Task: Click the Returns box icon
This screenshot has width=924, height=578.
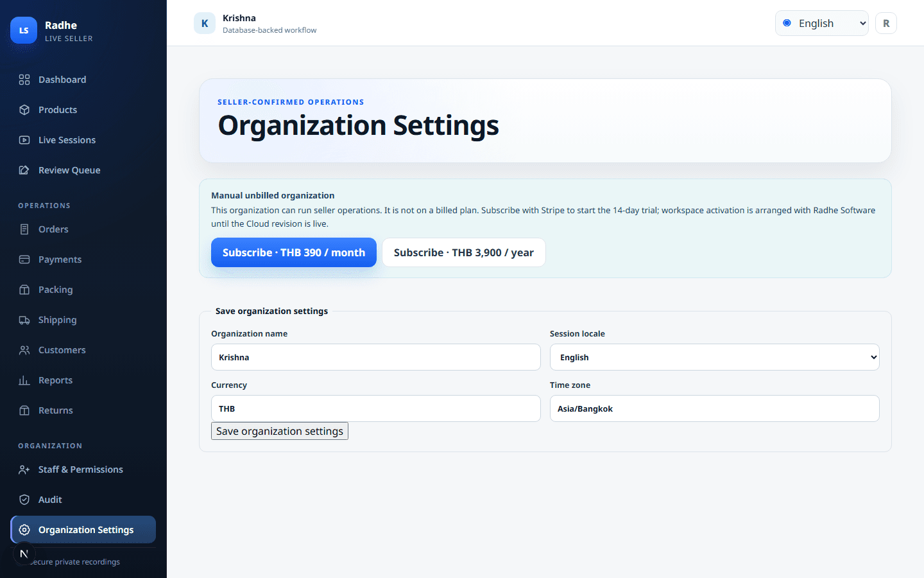Action: coord(24,410)
